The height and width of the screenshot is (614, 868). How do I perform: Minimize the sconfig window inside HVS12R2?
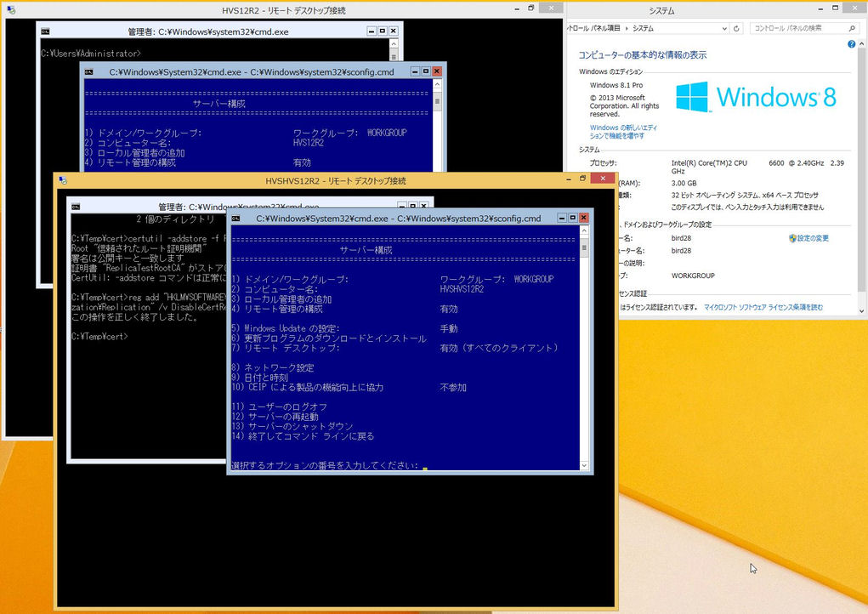tap(415, 71)
